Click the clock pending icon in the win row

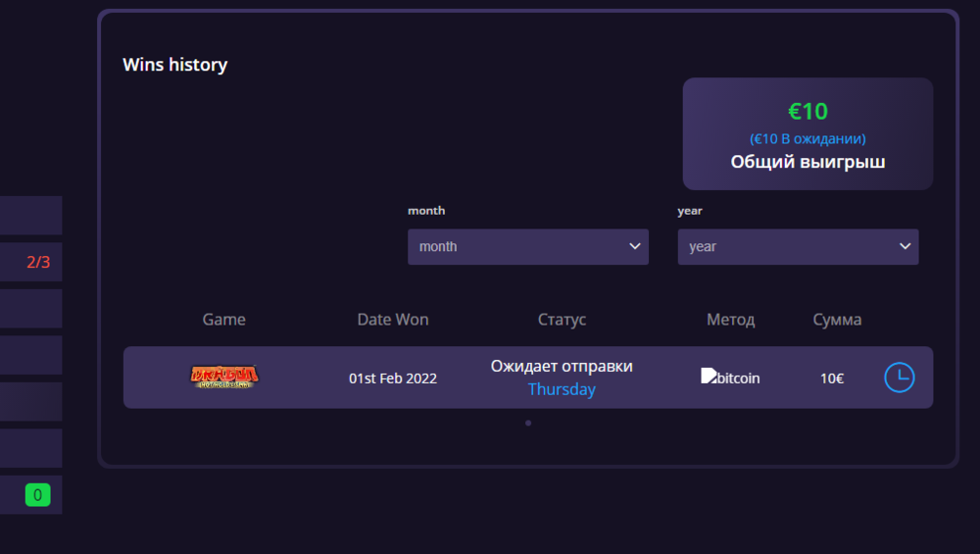(899, 378)
